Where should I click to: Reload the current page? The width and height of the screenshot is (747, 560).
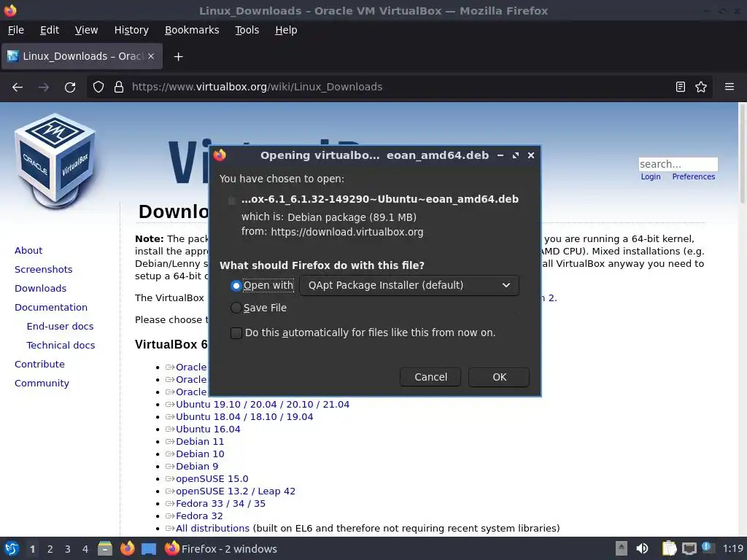(70, 87)
